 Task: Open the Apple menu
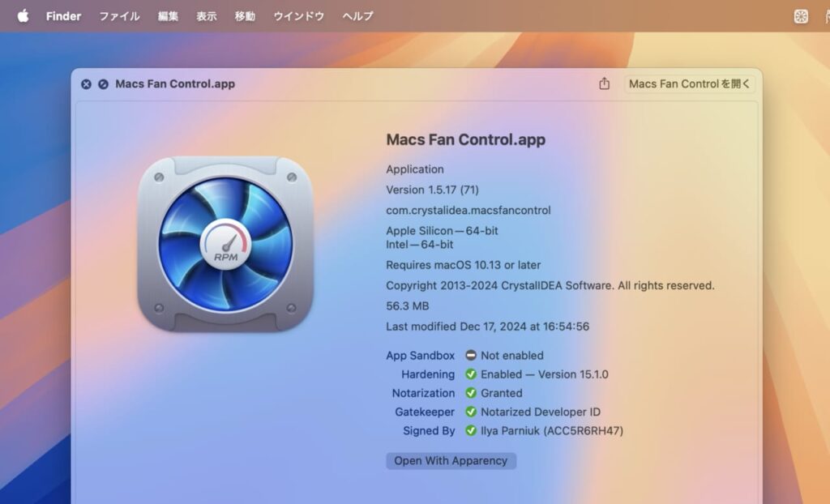24,15
